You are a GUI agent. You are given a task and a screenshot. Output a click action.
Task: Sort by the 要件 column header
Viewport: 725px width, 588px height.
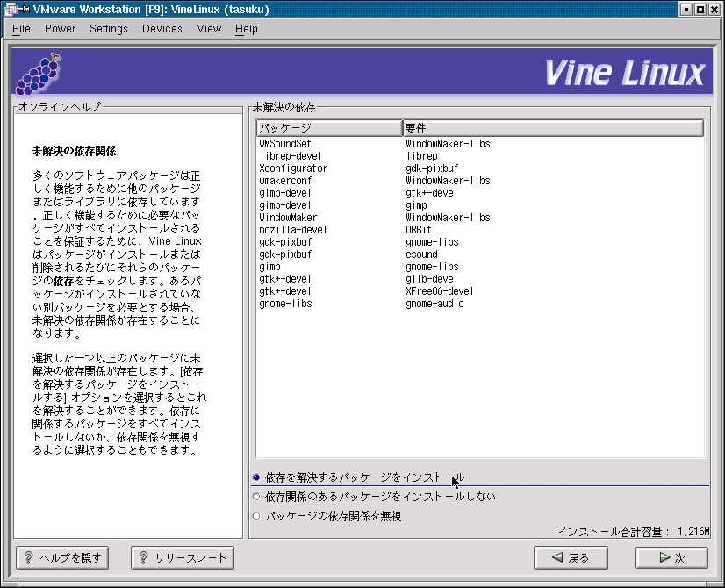tap(553, 128)
